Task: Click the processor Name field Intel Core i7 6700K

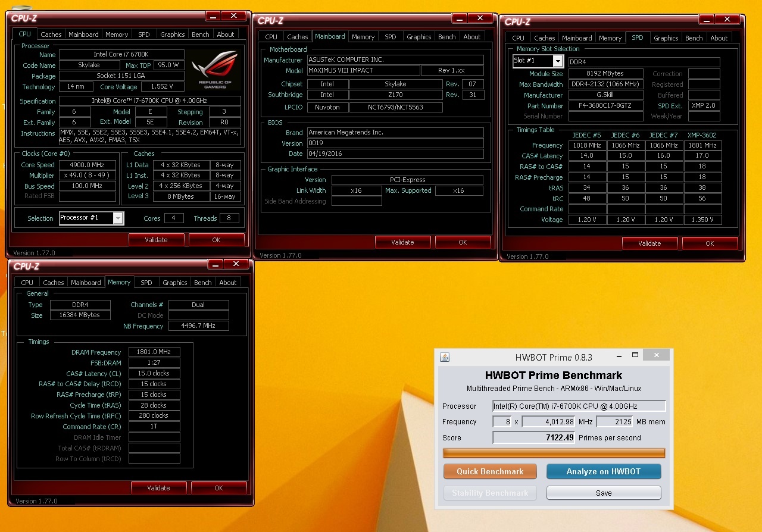Action: pos(121,55)
